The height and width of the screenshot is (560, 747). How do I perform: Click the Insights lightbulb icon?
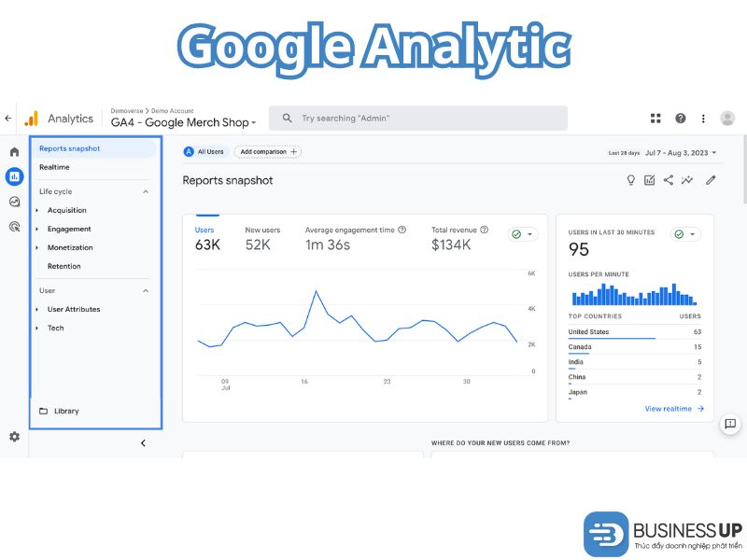click(631, 180)
